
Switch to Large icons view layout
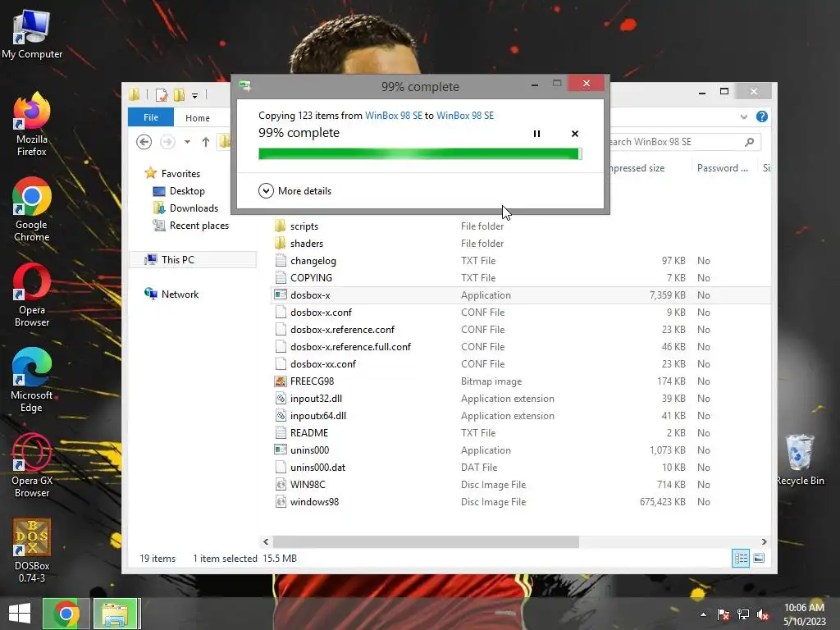coord(759,558)
